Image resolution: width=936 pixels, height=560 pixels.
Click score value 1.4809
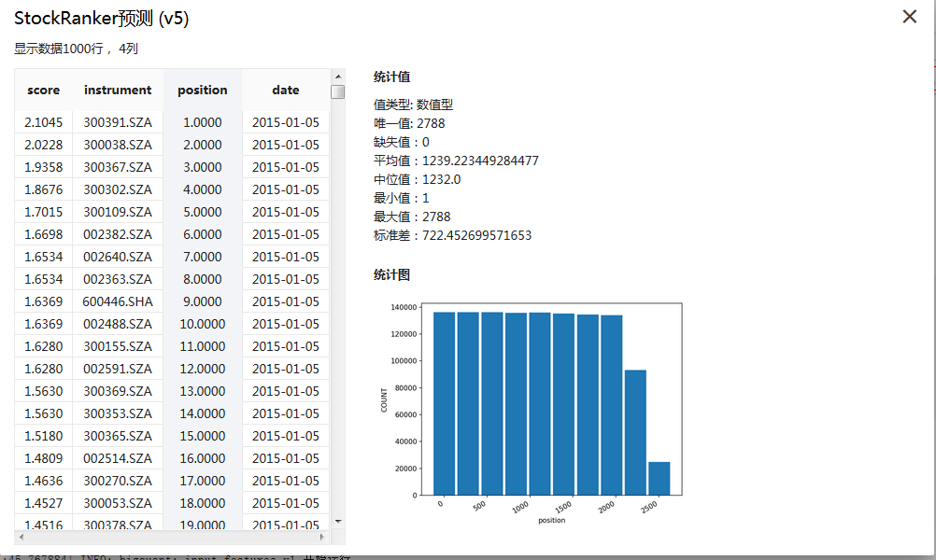pos(44,458)
